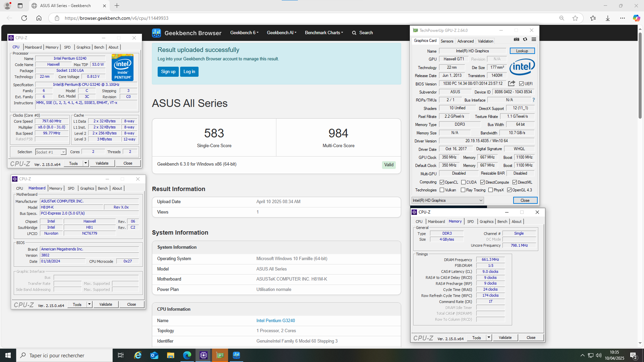Open Copilot sidebar icon

pyautogui.click(x=636, y=18)
